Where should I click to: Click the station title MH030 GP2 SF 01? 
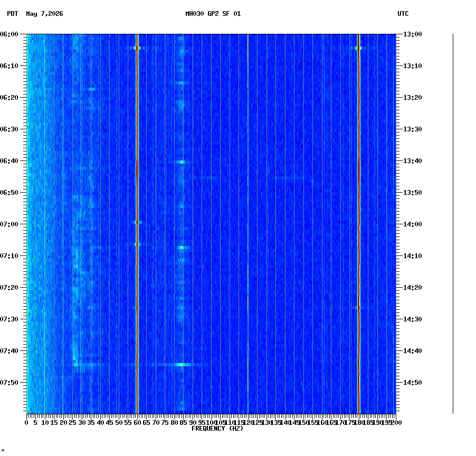click(213, 14)
